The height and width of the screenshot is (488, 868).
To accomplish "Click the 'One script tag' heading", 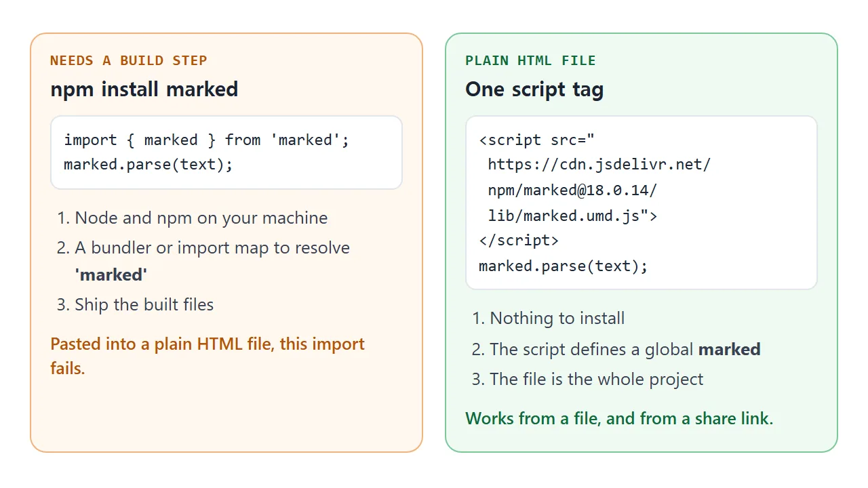I will (x=534, y=89).
